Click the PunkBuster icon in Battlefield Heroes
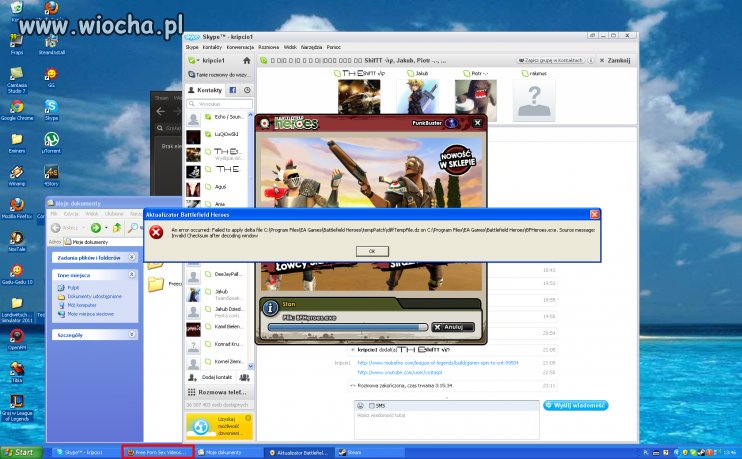The height and width of the screenshot is (459, 742). pos(451,123)
